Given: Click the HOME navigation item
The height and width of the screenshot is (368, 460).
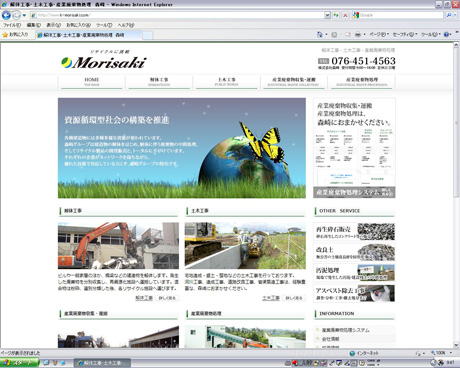Looking at the screenshot, I should tap(92, 82).
